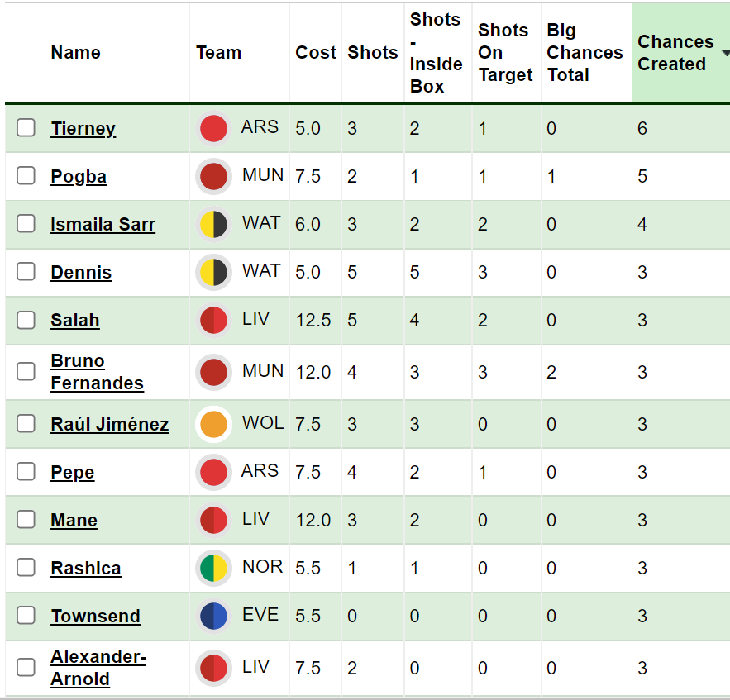Click the sort arrow on Chances Created
730x700 pixels.
point(725,53)
